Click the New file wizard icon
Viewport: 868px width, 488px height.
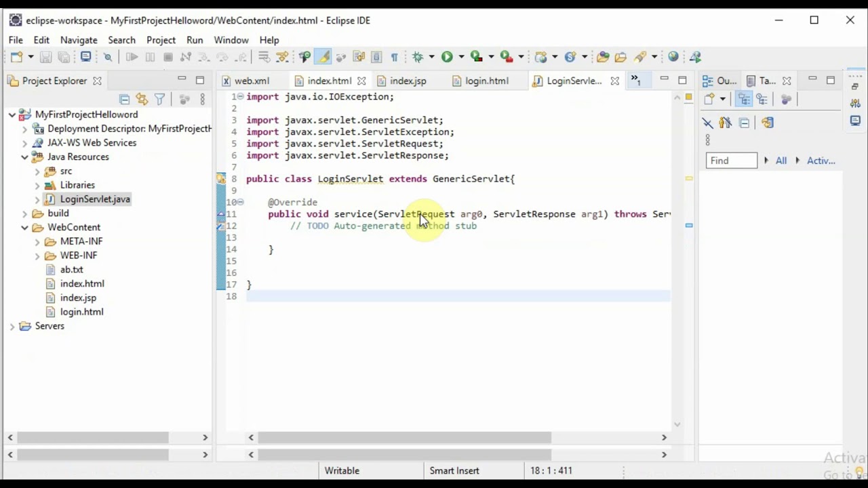[x=16, y=57]
